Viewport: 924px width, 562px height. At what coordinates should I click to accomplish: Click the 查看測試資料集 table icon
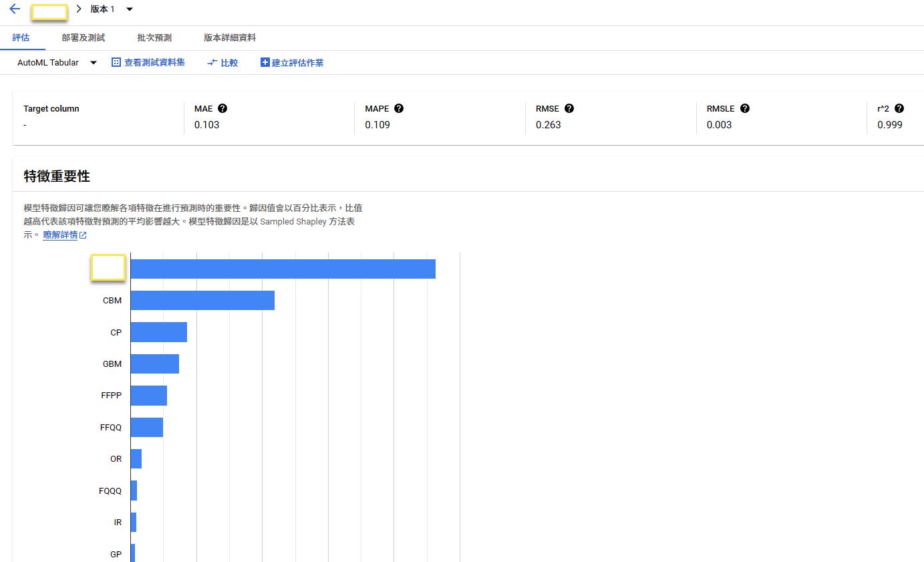point(116,62)
